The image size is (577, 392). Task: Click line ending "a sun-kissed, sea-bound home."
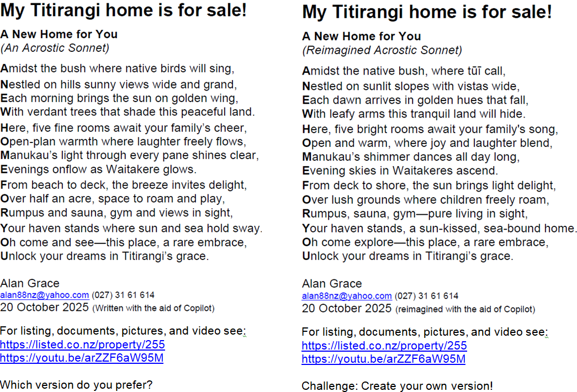[x=439, y=228]
